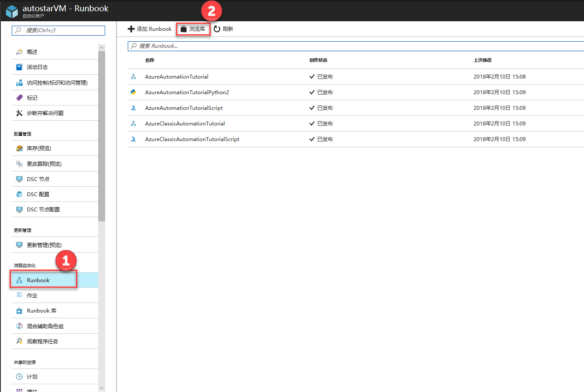Click the DSC 节点配置 icon
The height and width of the screenshot is (392, 584).
19,209
